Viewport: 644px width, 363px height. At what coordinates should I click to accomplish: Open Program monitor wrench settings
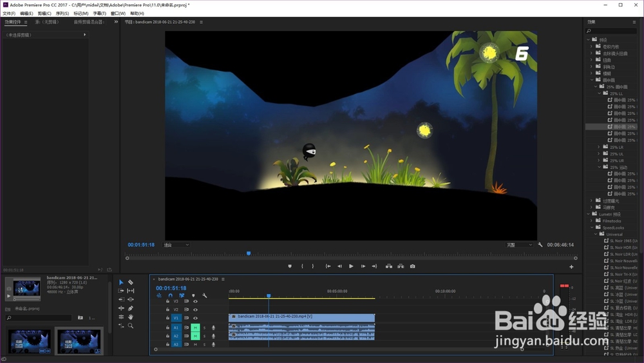(x=540, y=244)
